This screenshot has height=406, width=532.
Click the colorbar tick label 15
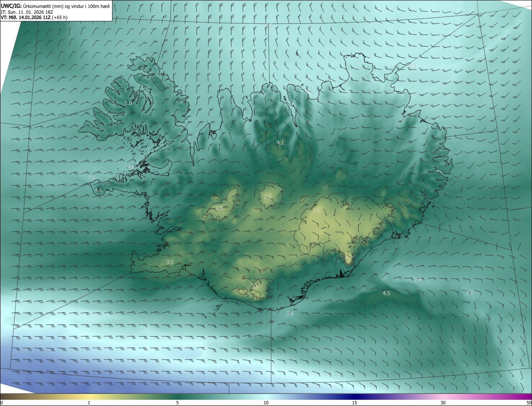(x=355, y=403)
